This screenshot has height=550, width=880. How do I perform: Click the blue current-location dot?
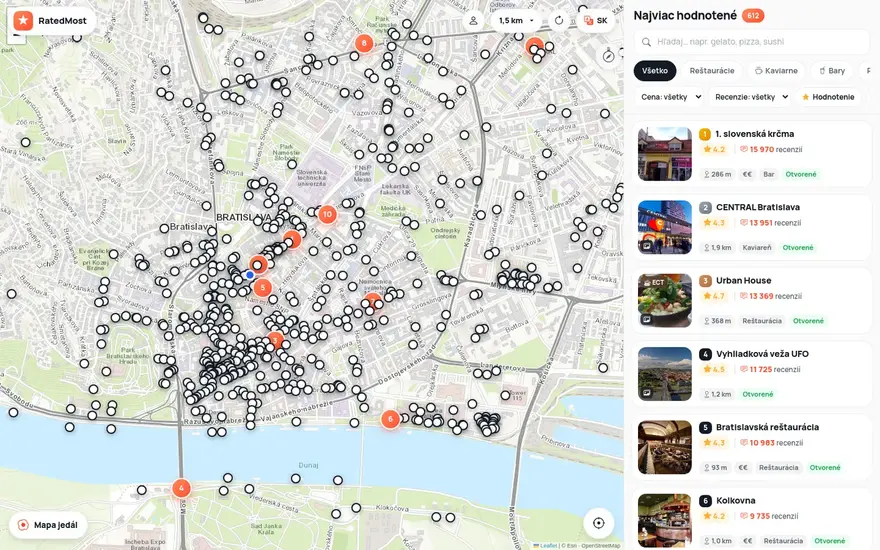[250, 275]
